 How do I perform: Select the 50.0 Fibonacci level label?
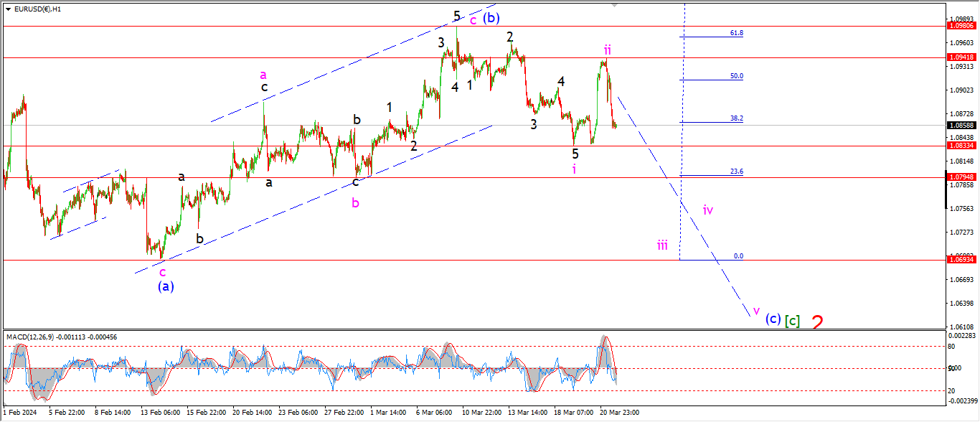pos(736,76)
